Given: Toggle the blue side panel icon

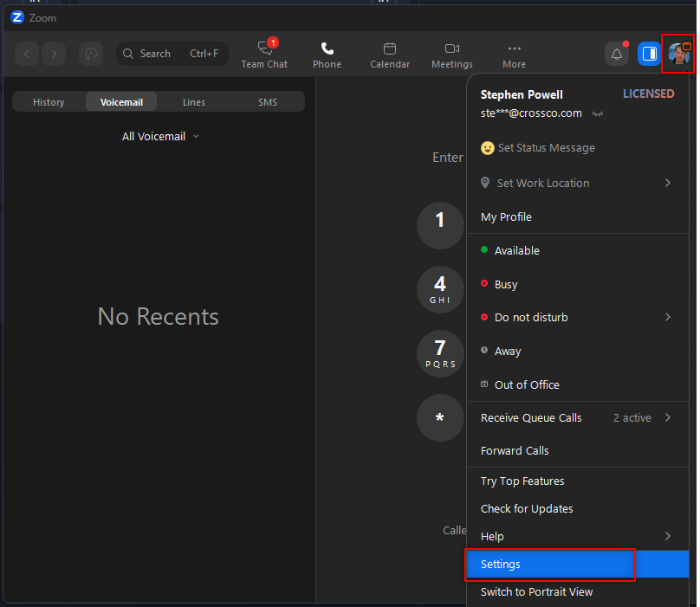Looking at the screenshot, I should pyautogui.click(x=649, y=54).
